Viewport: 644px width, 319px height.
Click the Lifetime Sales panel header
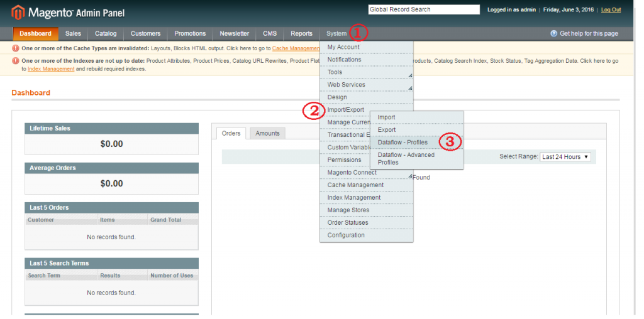(x=112, y=128)
